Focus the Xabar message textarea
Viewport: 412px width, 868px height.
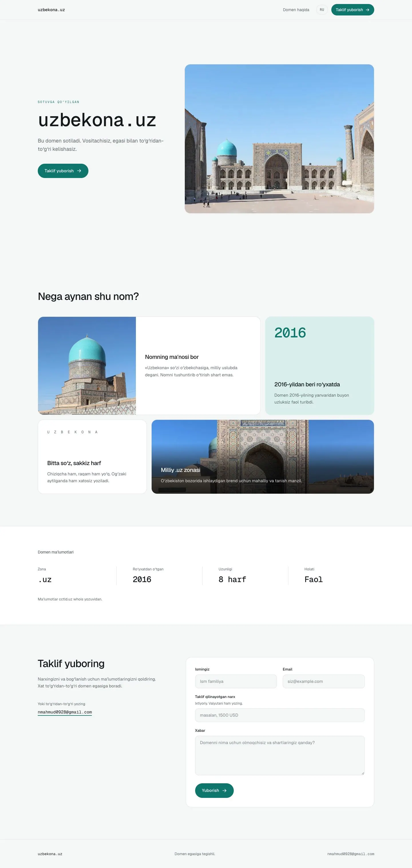280,755
